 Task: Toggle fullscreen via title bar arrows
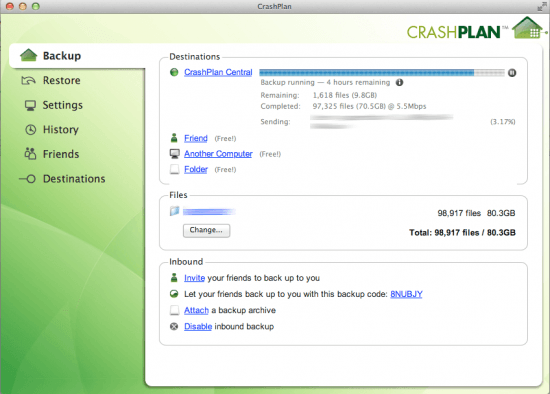click(542, 6)
